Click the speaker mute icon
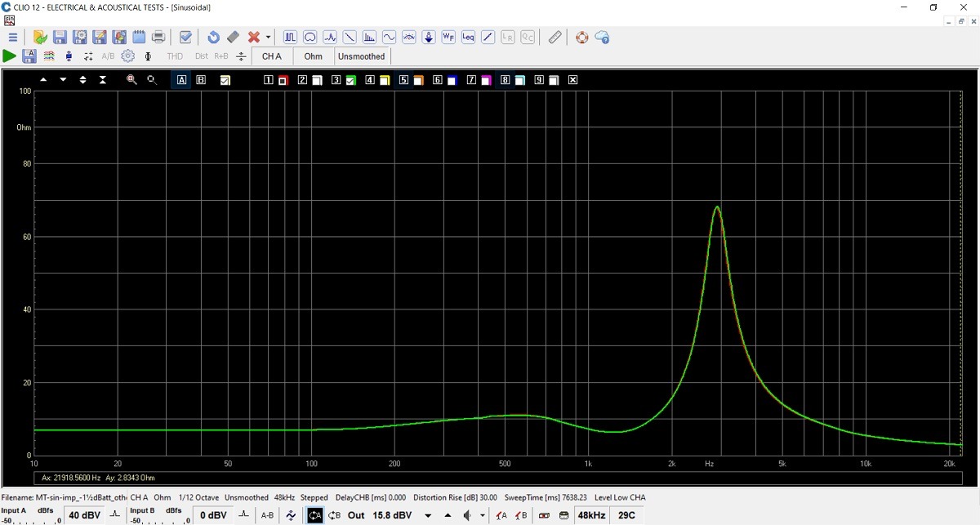 (468, 515)
